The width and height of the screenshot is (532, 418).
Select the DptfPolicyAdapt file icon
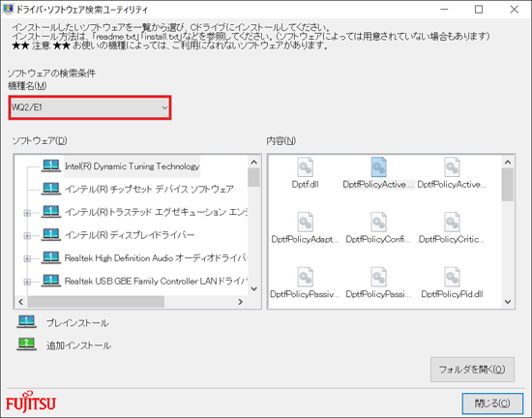click(x=305, y=223)
